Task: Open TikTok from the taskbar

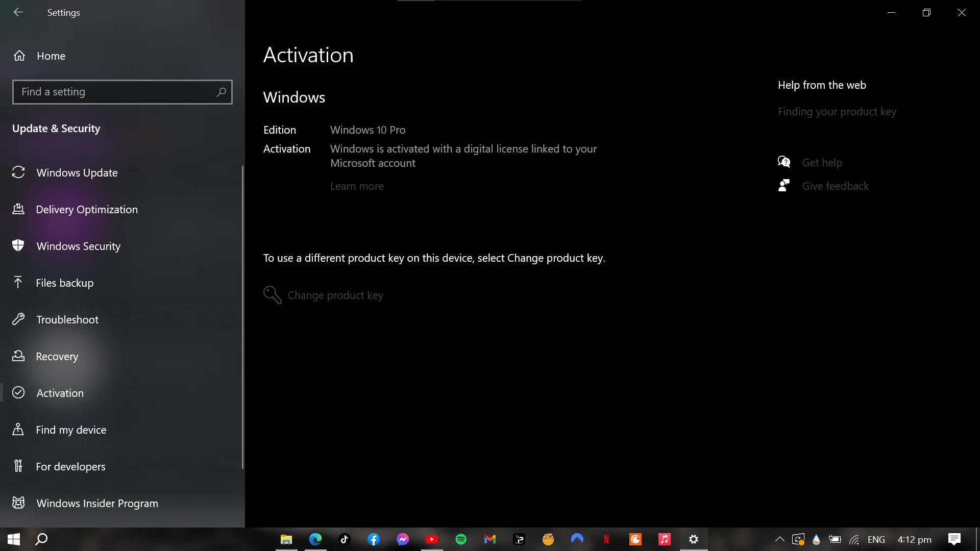Action: 345,539
